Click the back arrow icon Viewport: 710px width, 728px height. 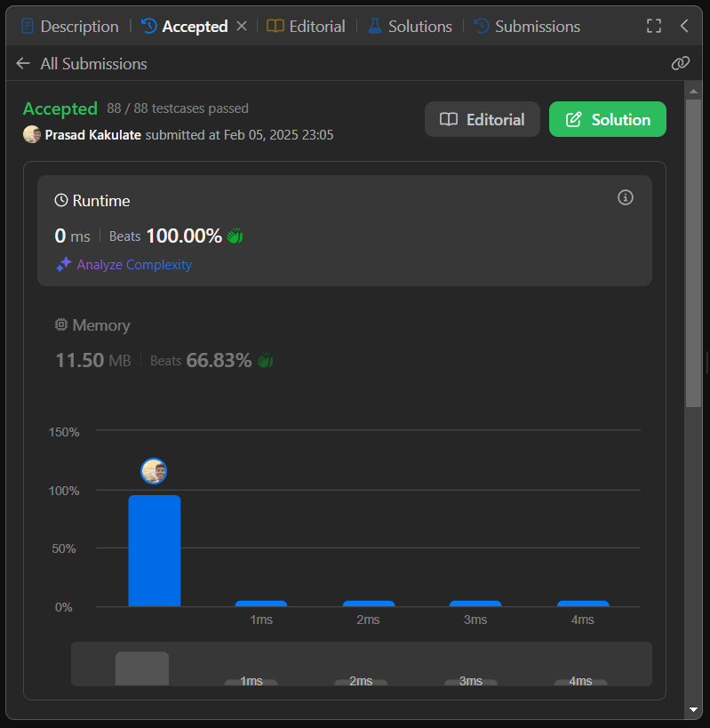coord(23,63)
